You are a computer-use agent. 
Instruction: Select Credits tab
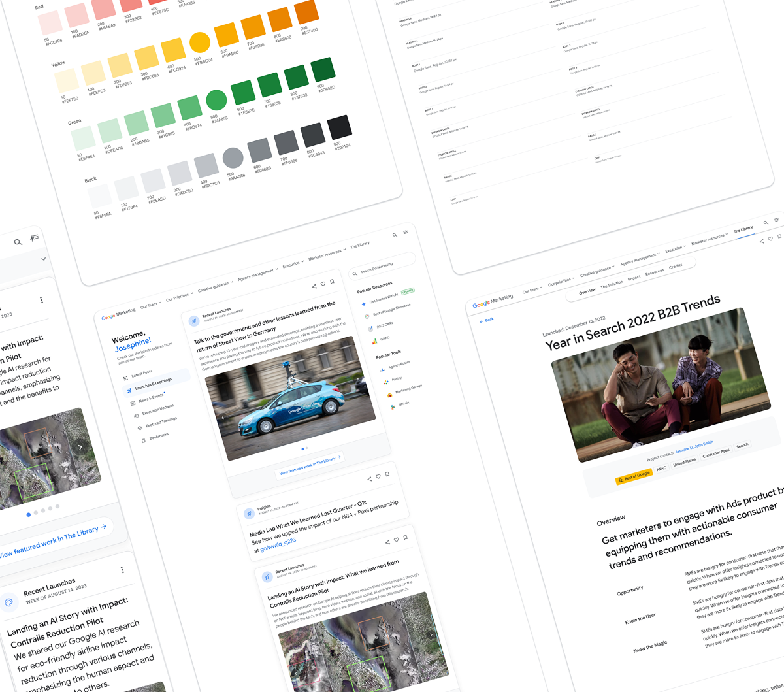point(676,267)
